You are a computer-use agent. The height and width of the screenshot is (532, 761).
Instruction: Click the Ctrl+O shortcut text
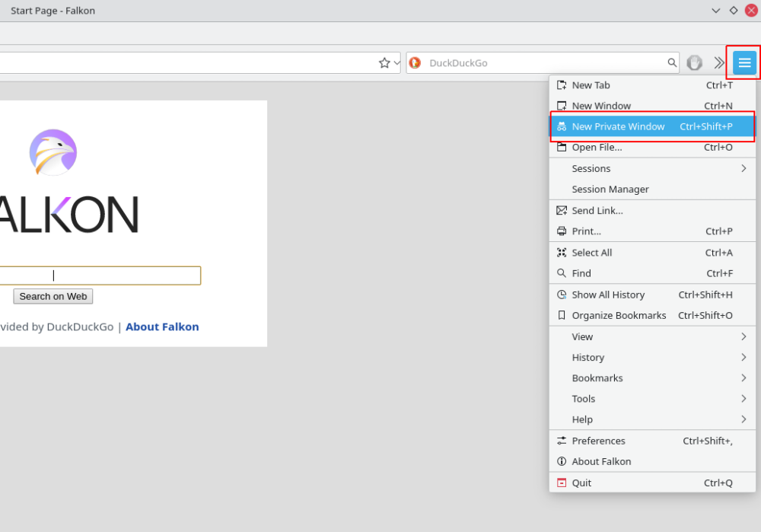(718, 147)
